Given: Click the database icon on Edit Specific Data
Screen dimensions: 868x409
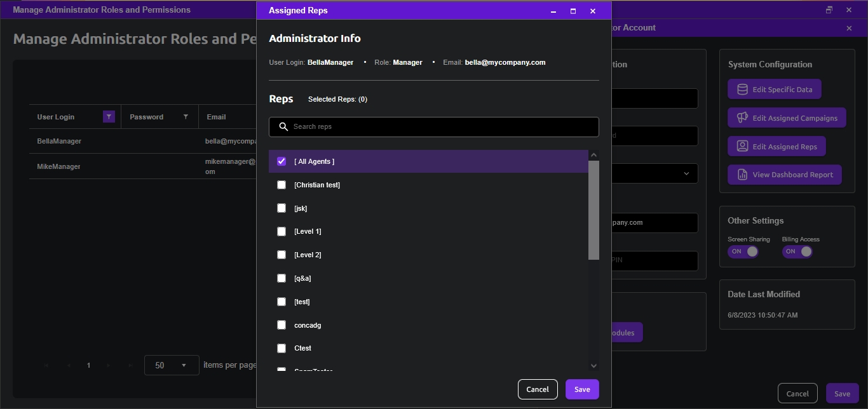Looking at the screenshot, I should (742, 90).
